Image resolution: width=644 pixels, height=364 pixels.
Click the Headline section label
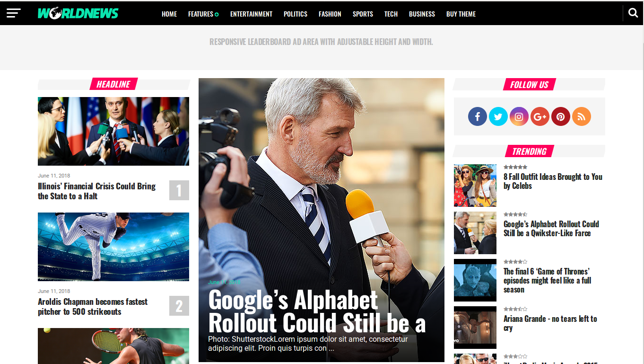[x=113, y=84]
